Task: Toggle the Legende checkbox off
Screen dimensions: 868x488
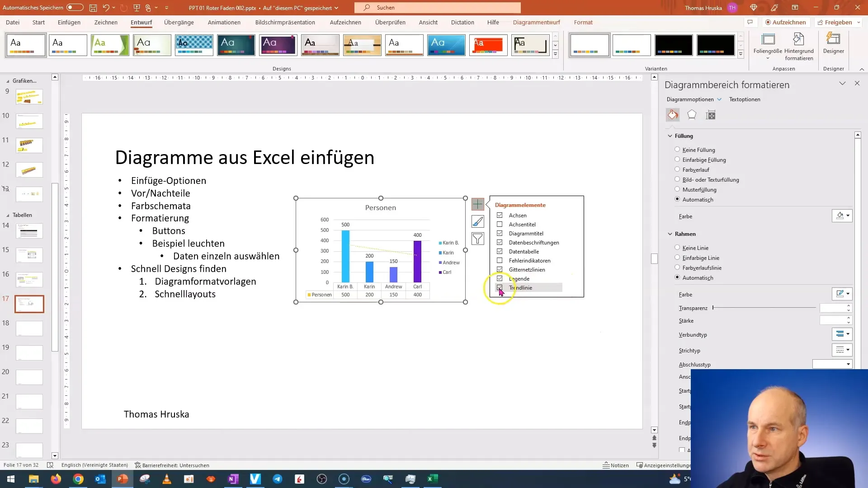Action: click(x=500, y=278)
